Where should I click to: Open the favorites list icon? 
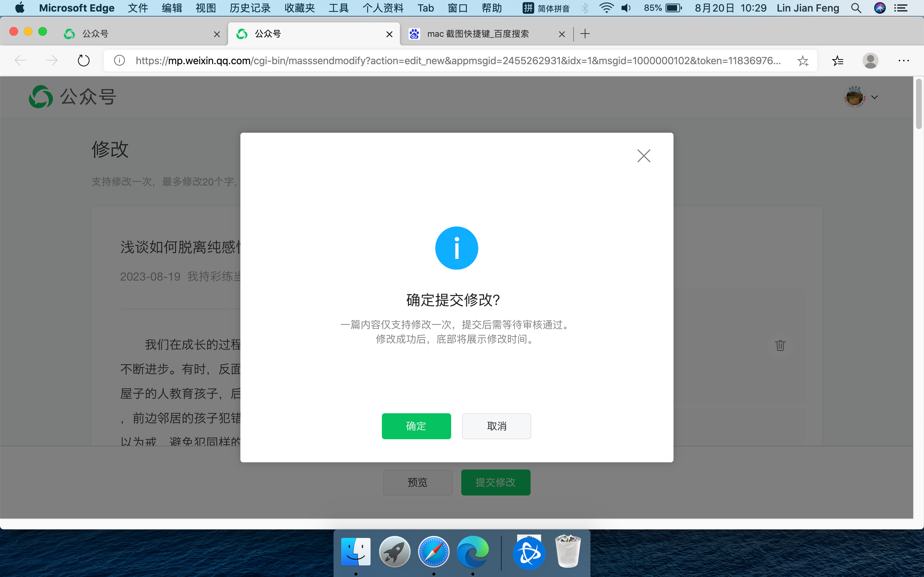tap(837, 61)
